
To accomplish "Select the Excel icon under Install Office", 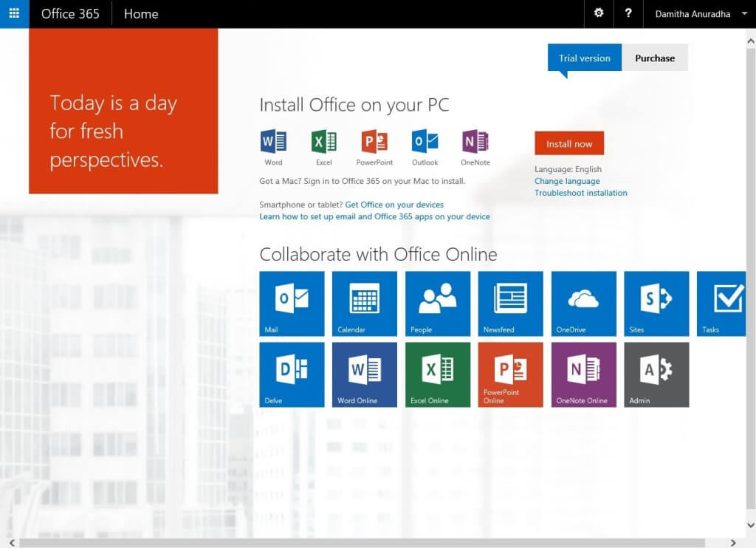I will point(323,143).
